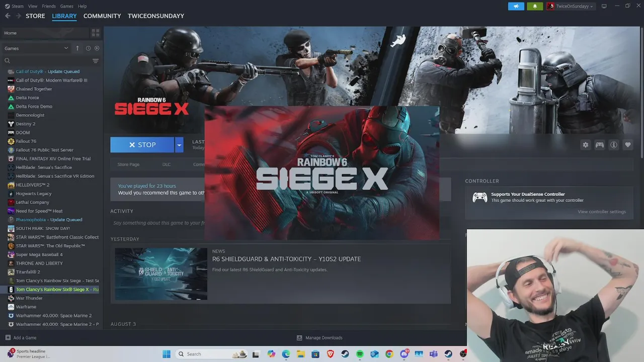This screenshot has width=644, height=362.
Task: Open the Friends menu
Action: pos(49,6)
